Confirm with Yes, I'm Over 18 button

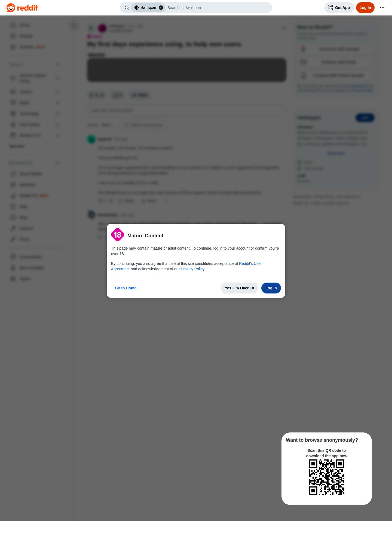239,288
